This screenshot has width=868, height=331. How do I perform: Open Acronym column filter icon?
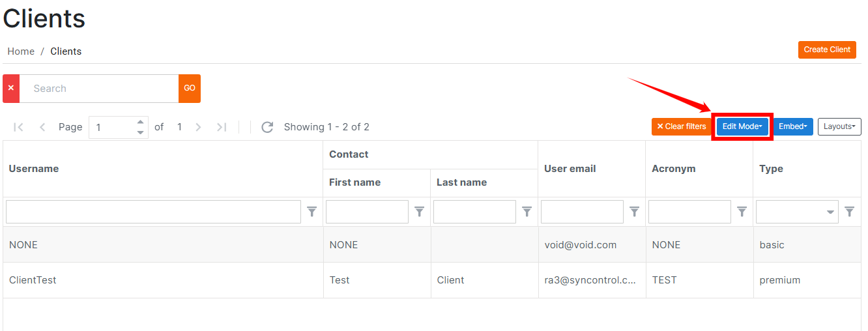pyautogui.click(x=742, y=212)
